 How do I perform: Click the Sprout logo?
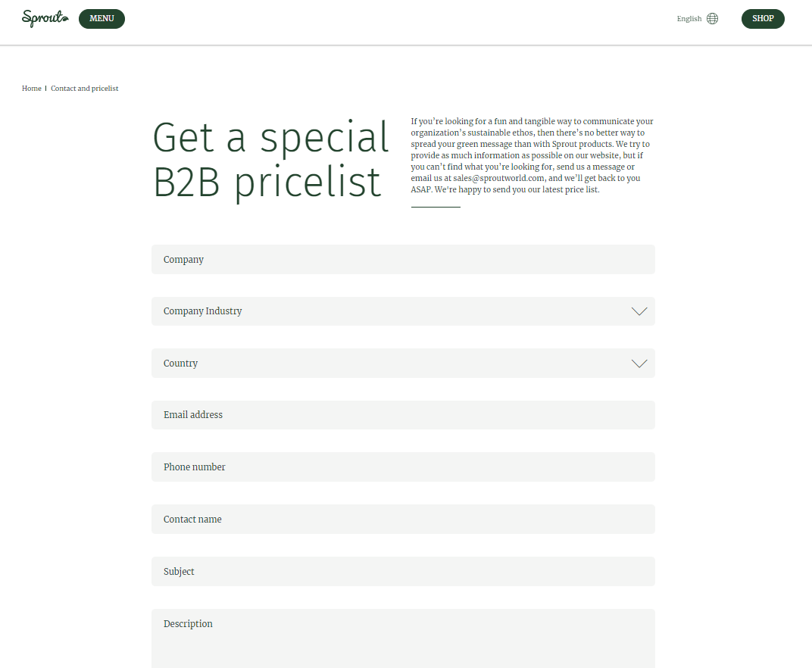(45, 18)
